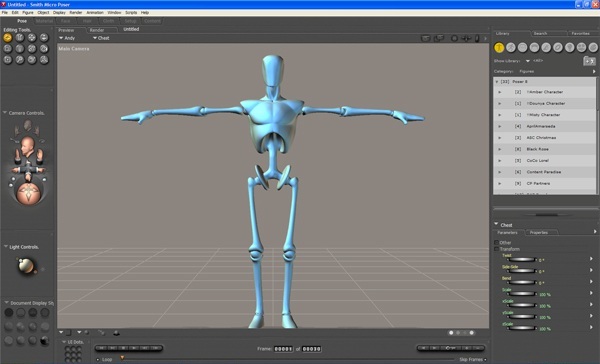The image size is (600, 364).
Task: Select the Color editing tool
Action: (x=44, y=49)
